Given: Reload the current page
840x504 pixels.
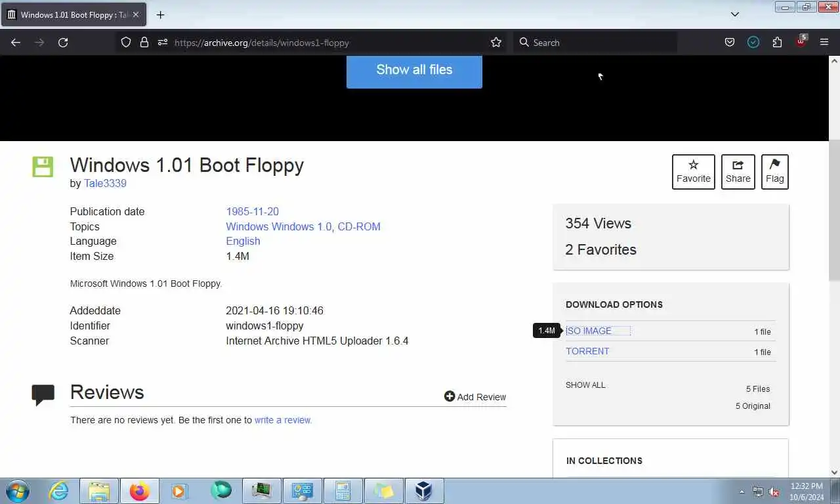Looking at the screenshot, I should (63, 43).
